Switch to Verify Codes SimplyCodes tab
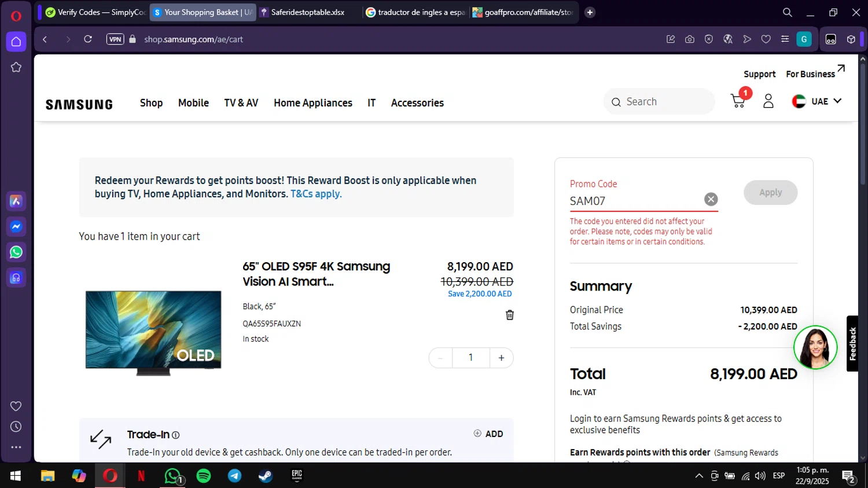The image size is (868, 488). point(95,12)
